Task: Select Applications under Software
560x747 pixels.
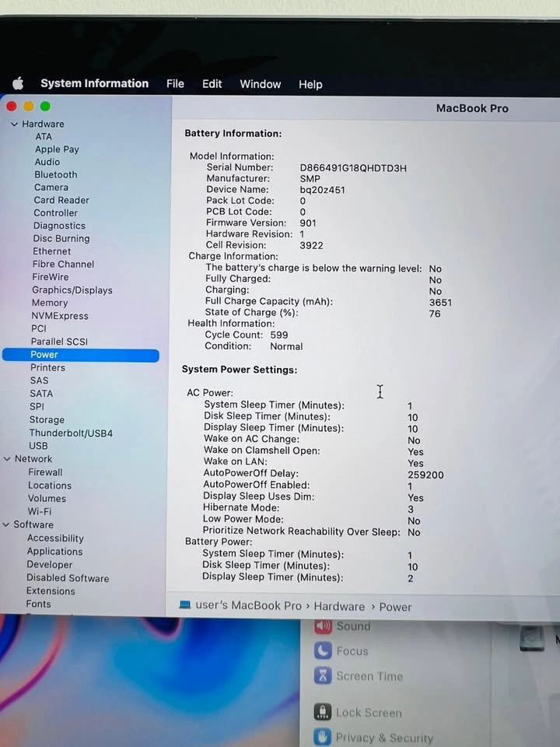Action: (54, 552)
